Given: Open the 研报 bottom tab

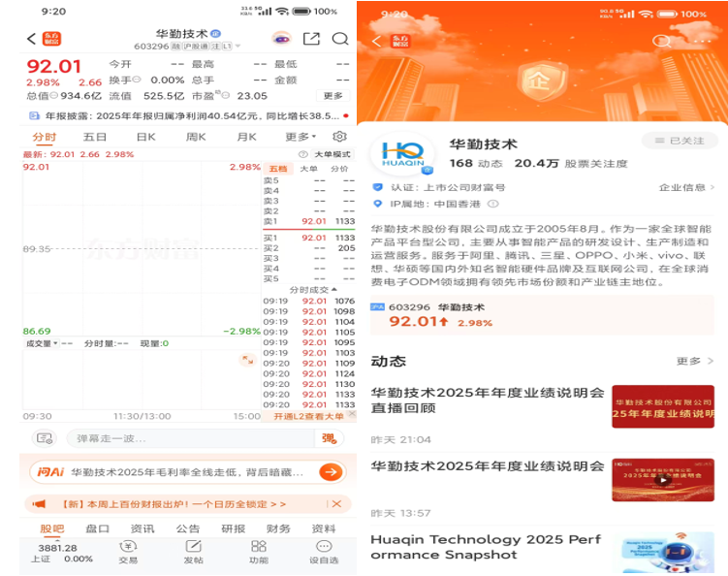Looking at the screenshot, I should coord(233,528).
